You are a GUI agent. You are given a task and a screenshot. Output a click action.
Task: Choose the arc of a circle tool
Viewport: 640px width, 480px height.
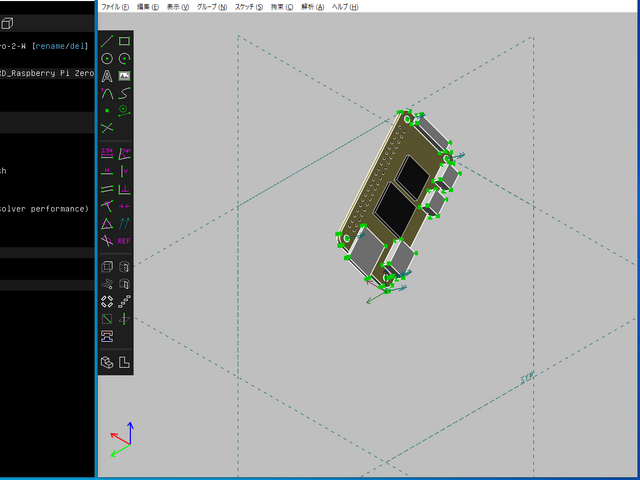click(x=124, y=59)
